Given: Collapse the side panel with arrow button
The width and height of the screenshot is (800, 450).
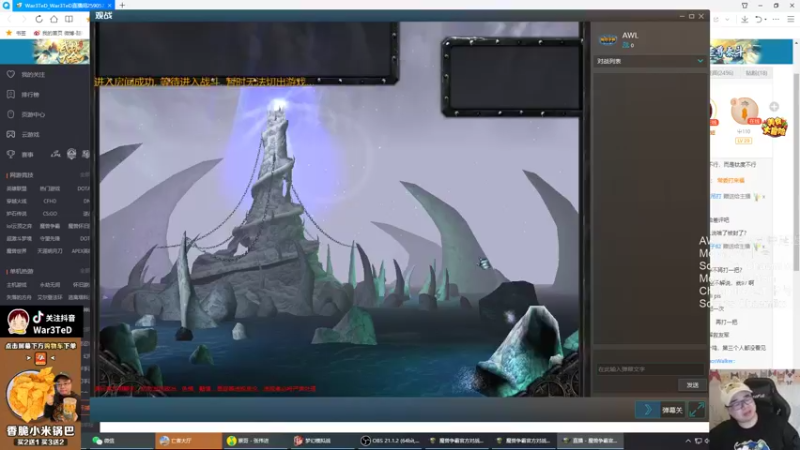Looking at the screenshot, I should tap(647, 410).
